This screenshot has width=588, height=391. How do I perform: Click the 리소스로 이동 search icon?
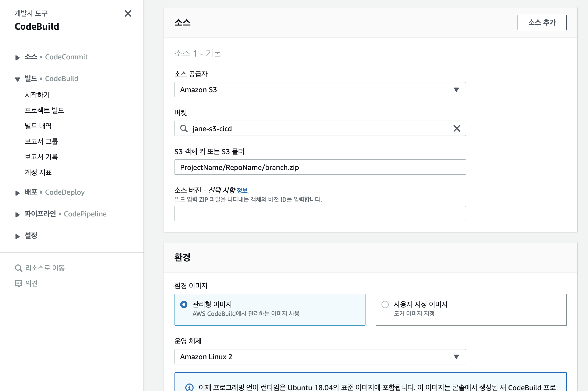coord(19,268)
